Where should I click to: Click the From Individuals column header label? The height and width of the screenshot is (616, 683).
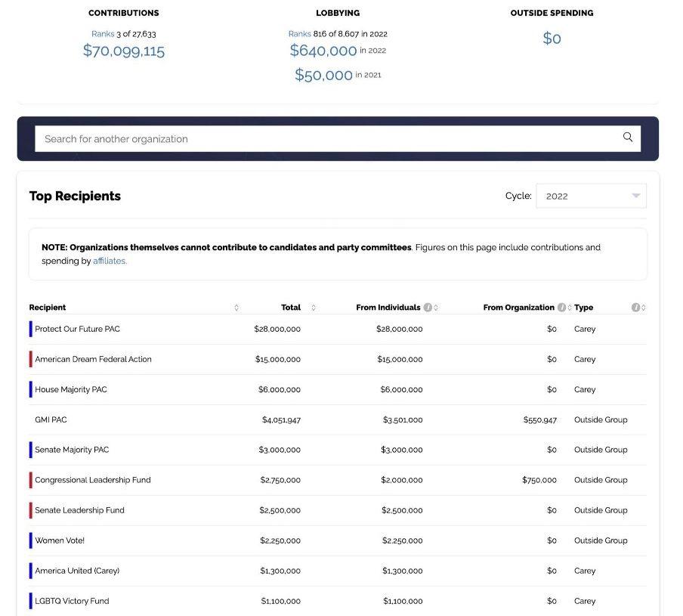(388, 308)
